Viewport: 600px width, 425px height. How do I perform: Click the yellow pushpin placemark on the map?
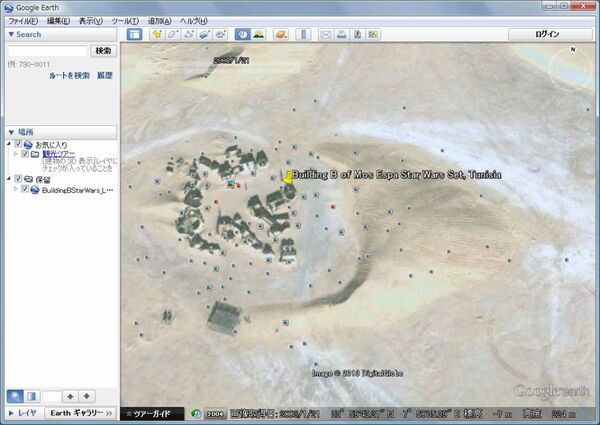click(288, 177)
